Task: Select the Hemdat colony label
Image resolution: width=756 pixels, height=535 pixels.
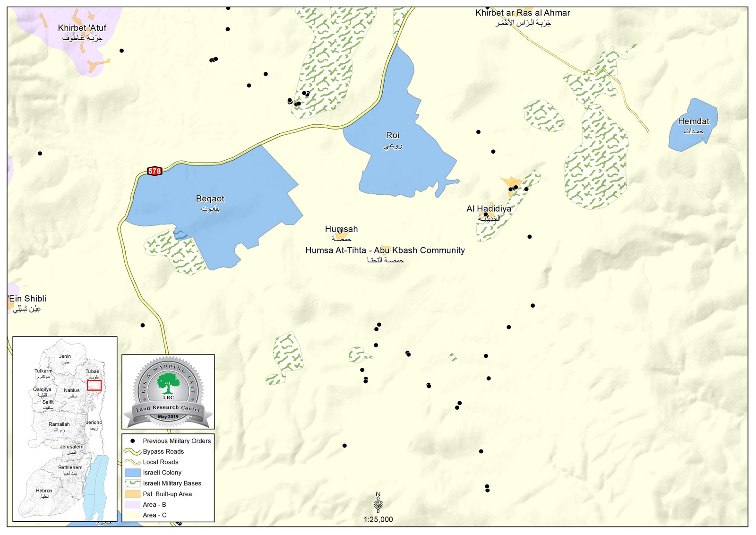Action: click(x=693, y=121)
